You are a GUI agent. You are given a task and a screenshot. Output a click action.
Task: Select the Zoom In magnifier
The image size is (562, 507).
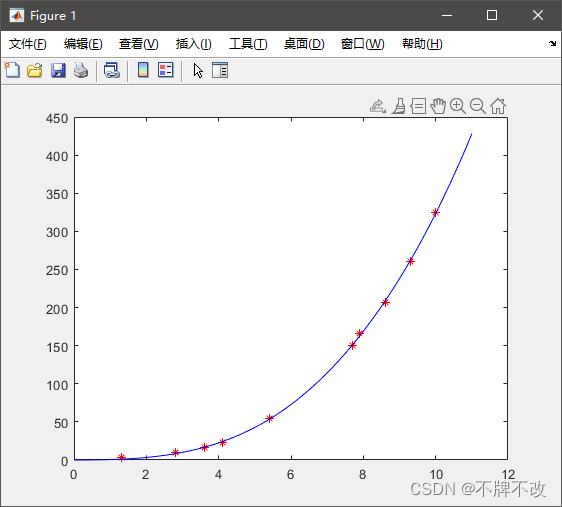(x=458, y=106)
